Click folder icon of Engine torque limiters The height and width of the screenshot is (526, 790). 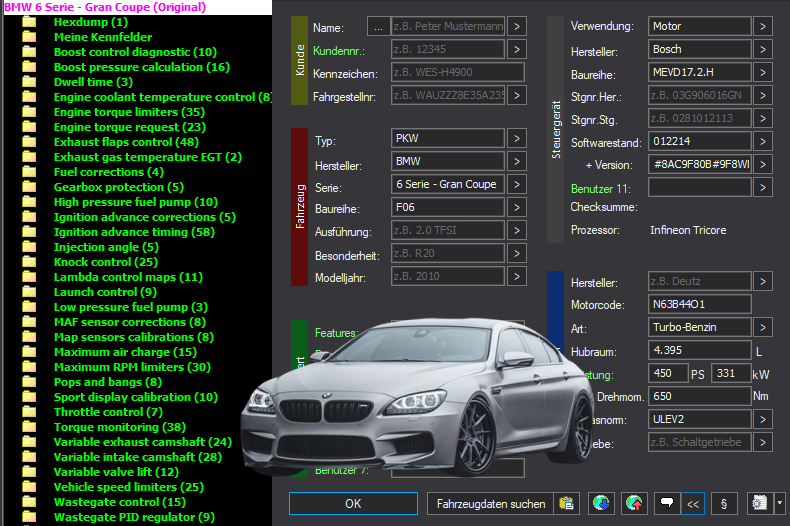[x=29, y=112]
